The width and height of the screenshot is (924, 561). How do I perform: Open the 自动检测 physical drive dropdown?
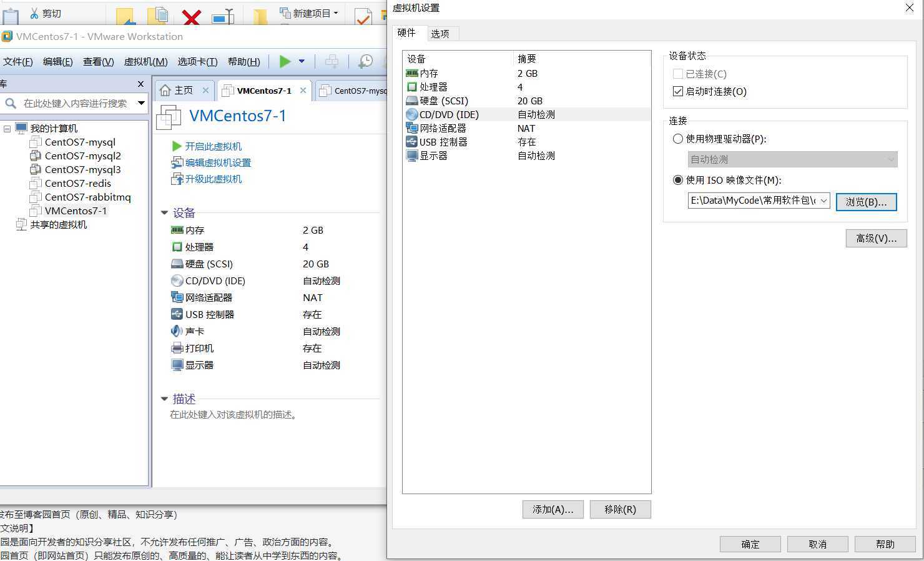pos(793,159)
